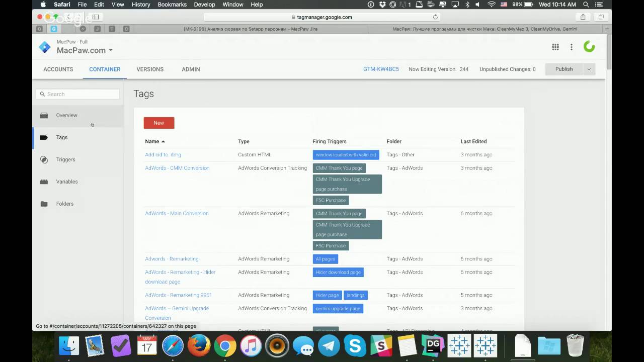This screenshot has width=644, height=362.
Task: Select Triggers in the sidebar
Action: coord(77,159)
